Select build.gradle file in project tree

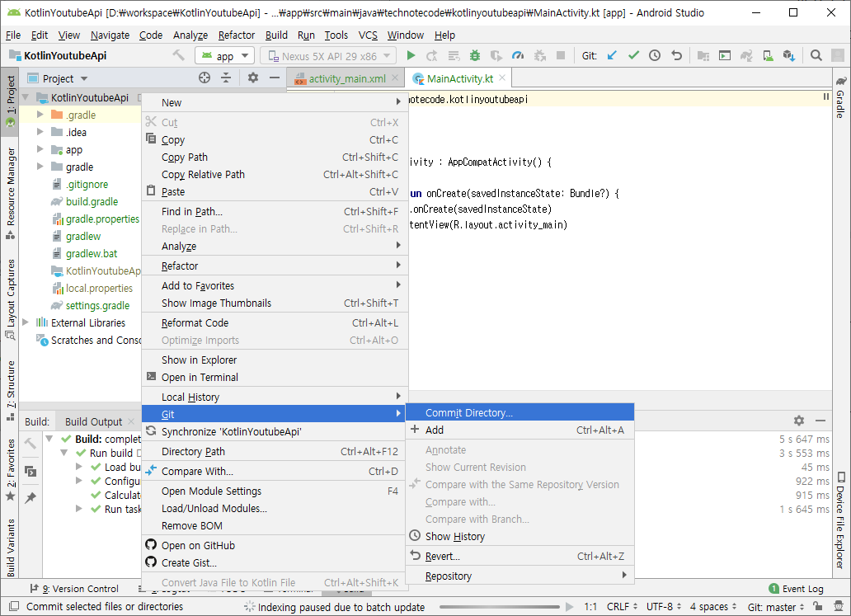[92, 201]
